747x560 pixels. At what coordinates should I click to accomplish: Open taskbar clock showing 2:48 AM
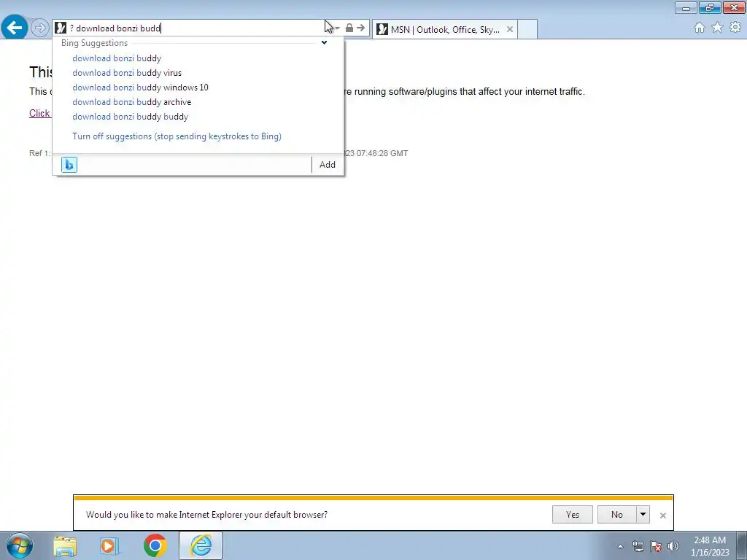(x=710, y=546)
